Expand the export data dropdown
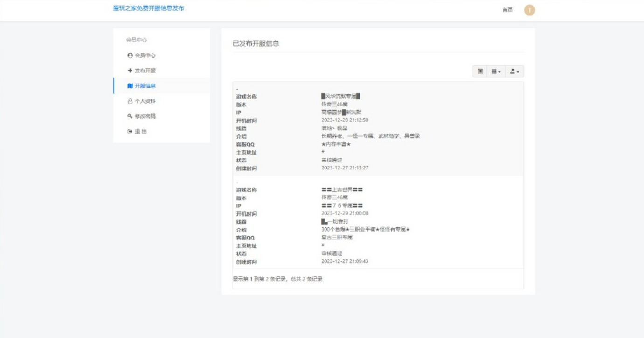Viewport: 644px width, 338px height. pos(514,71)
